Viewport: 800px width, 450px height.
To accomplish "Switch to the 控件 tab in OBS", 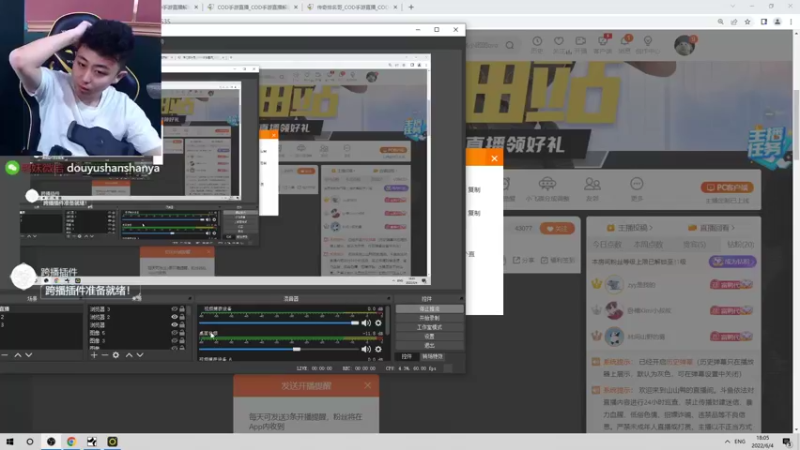I will click(x=407, y=357).
